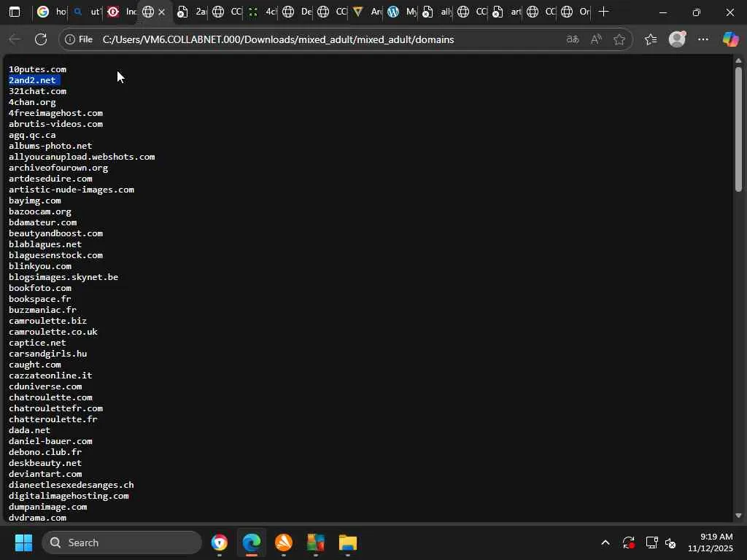Click the bazoocam.org entry
This screenshot has height=560, width=747.
pos(40,212)
